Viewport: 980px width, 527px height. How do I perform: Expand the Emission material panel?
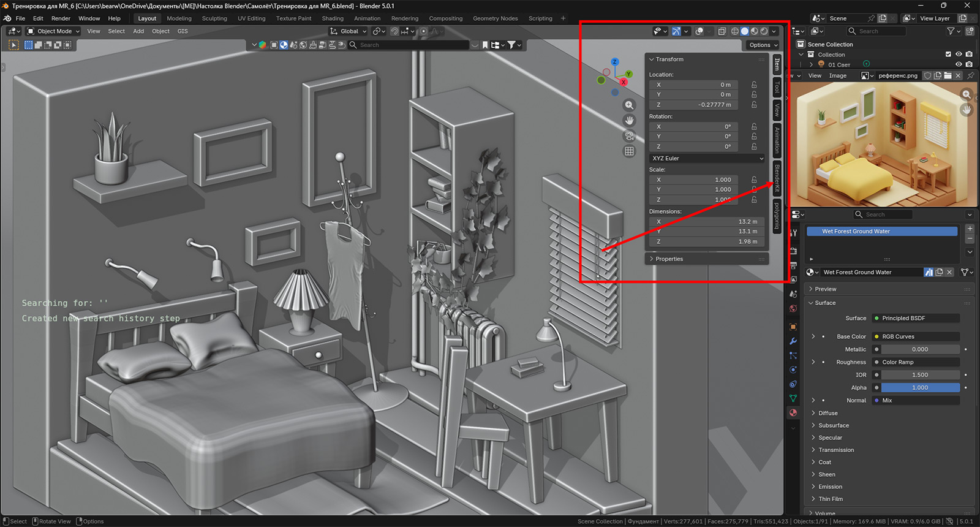(831, 487)
